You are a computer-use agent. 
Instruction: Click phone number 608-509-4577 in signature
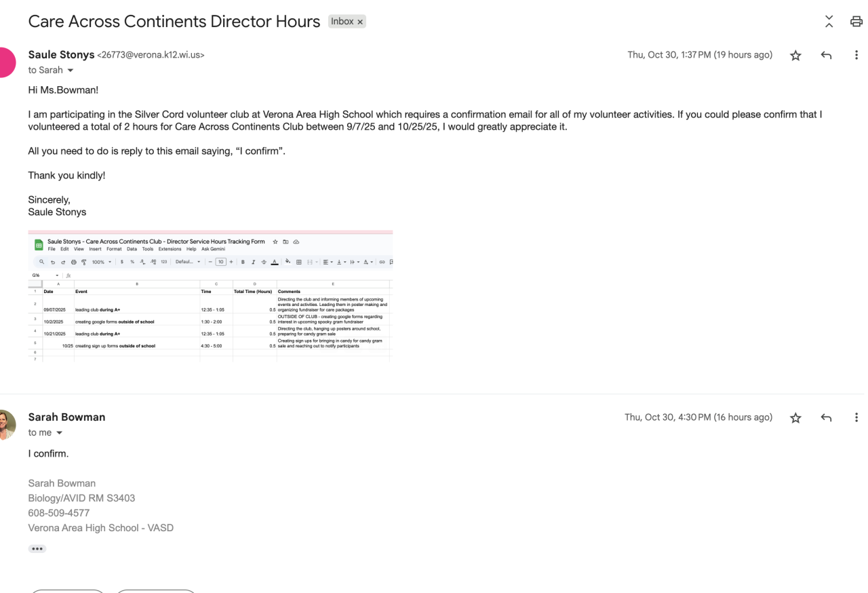tap(58, 513)
